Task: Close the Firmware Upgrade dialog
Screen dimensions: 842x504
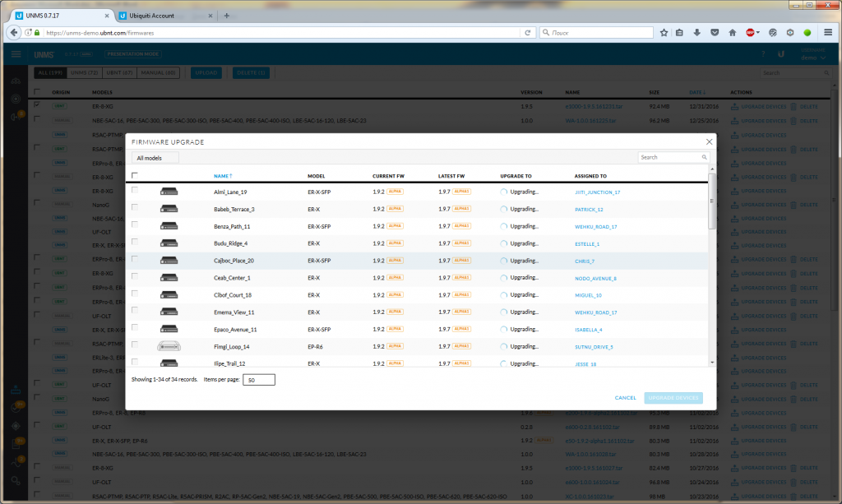Action: pos(708,141)
